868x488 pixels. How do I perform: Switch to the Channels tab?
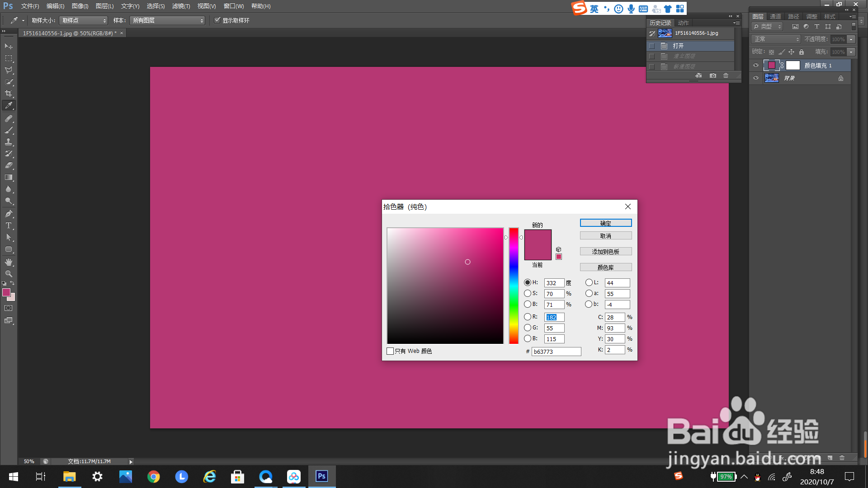pos(776,16)
